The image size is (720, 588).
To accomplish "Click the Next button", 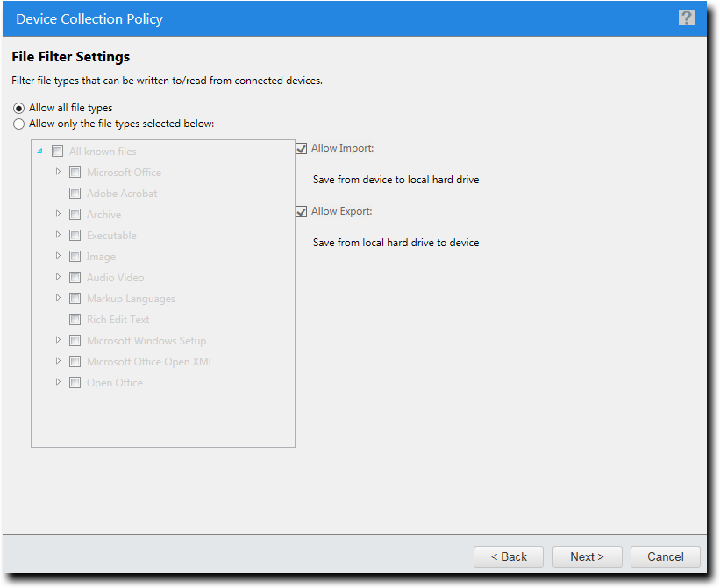I will point(587,556).
